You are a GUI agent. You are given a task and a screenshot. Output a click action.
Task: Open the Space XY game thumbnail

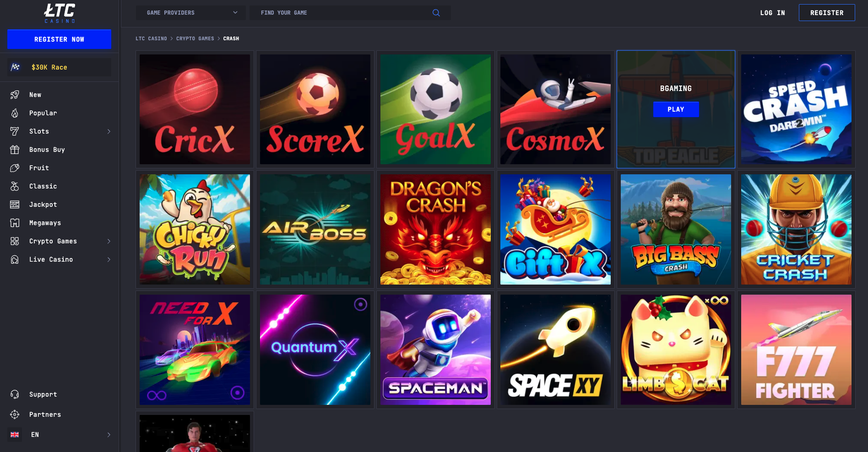pos(555,350)
